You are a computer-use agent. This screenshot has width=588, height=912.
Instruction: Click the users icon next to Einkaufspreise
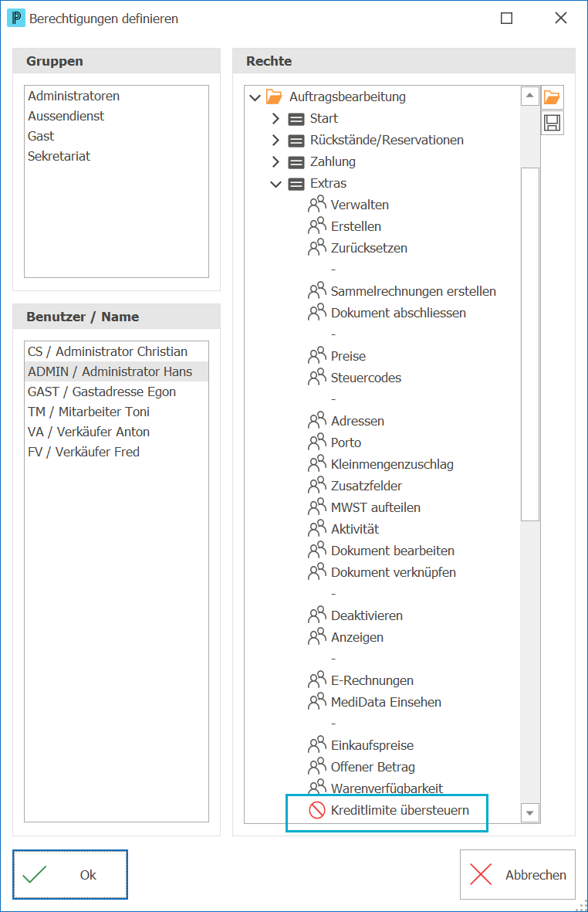(316, 744)
